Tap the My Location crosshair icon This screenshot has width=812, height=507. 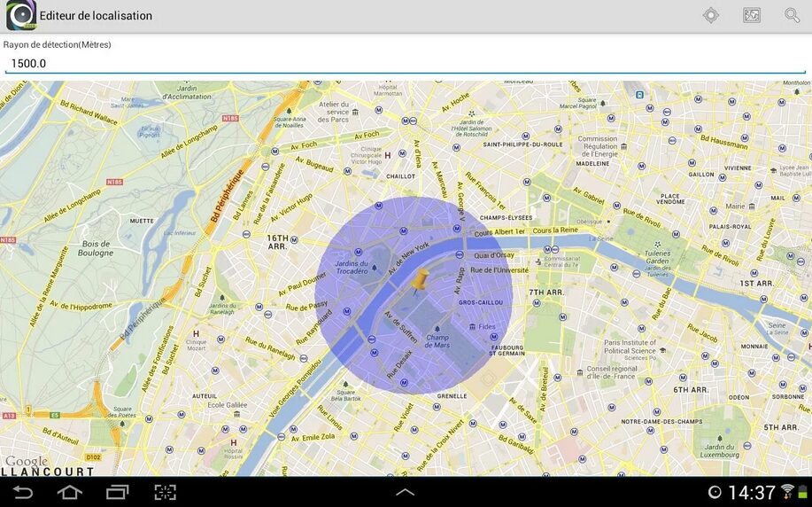click(710, 15)
